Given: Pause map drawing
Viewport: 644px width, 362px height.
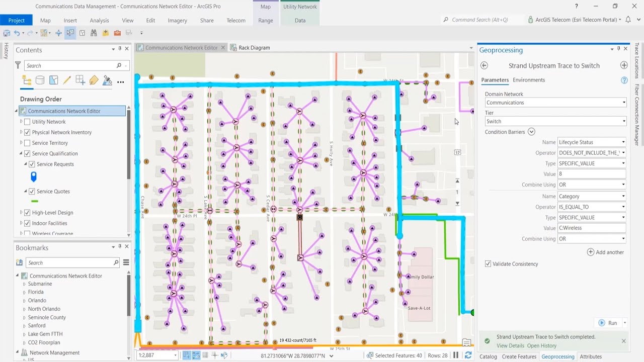Looking at the screenshot, I should (x=456, y=355).
